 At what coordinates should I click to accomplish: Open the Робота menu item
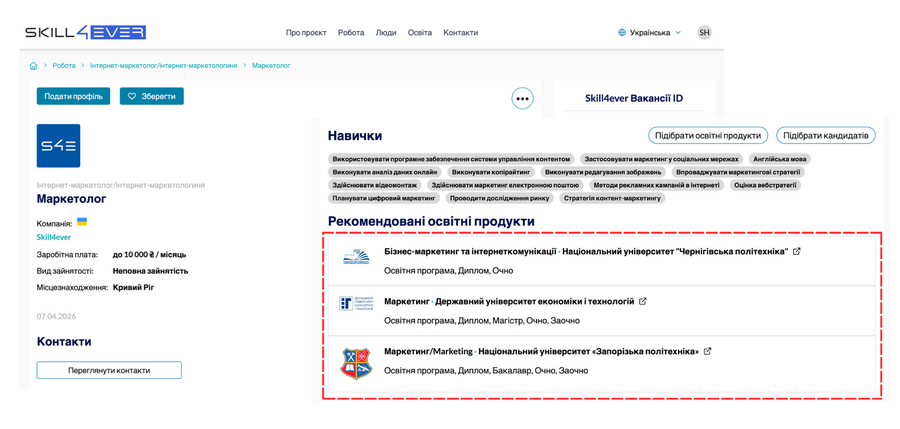coord(351,33)
